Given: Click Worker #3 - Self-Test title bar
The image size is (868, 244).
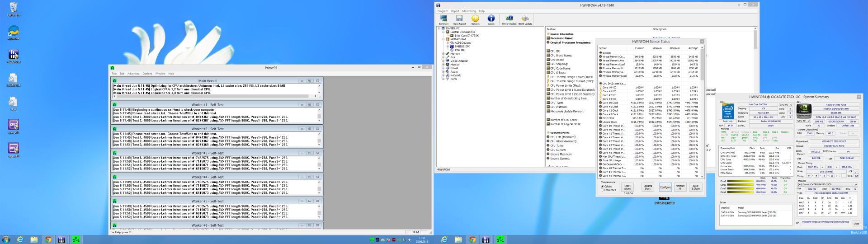Looking at the screenshot, I should [216, 153].
